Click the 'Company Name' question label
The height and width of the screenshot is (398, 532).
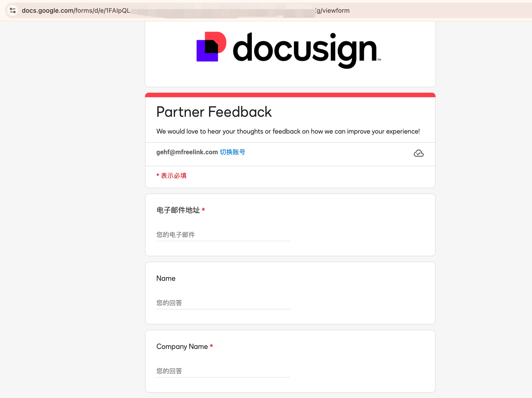click(x=182, y=346)
